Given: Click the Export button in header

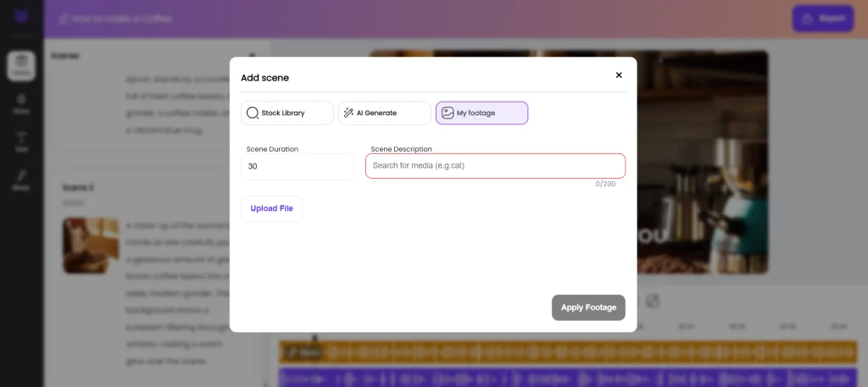Looking at the screenshot, I should pos(822,18).
